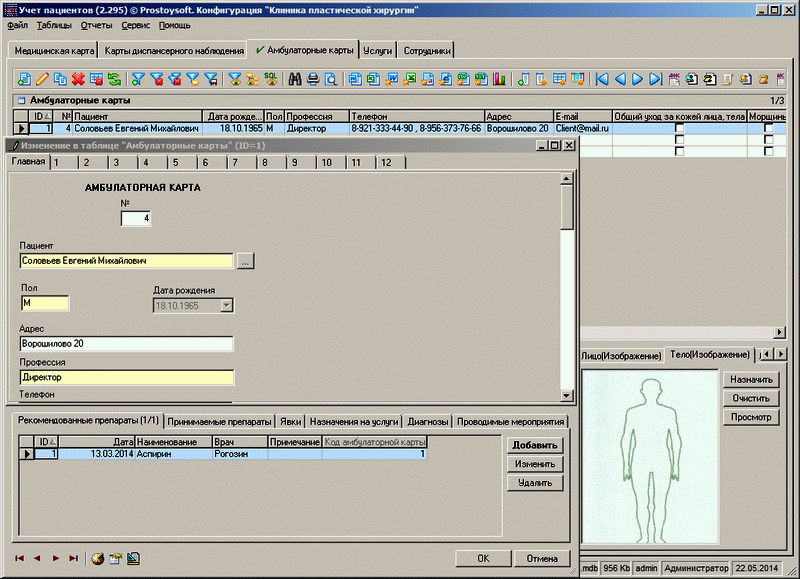
Task: Click the pencil edit record icon
Action: [42, 79]
